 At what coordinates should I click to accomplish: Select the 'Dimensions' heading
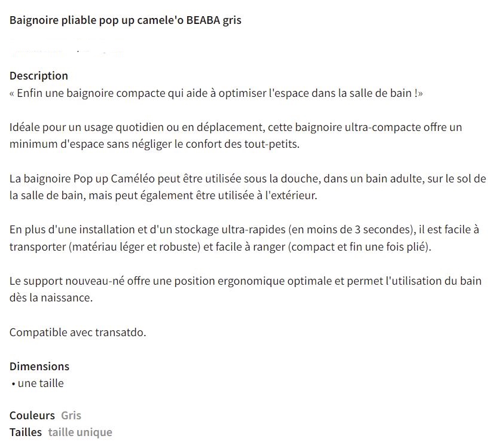(x=39, y=366)
